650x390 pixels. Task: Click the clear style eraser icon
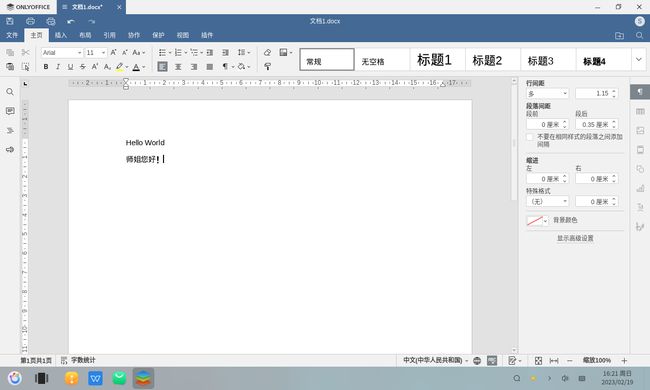coord(267,53)
